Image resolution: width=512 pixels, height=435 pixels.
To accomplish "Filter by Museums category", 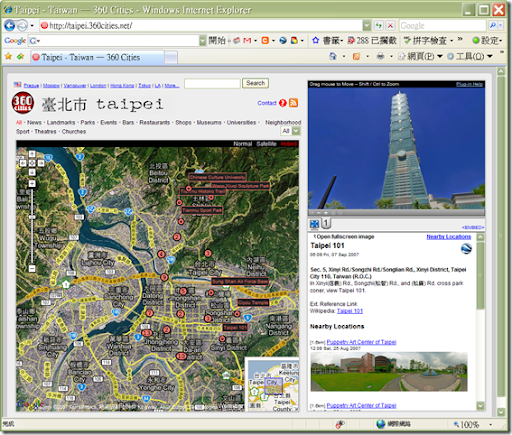I will pos(209,122).
